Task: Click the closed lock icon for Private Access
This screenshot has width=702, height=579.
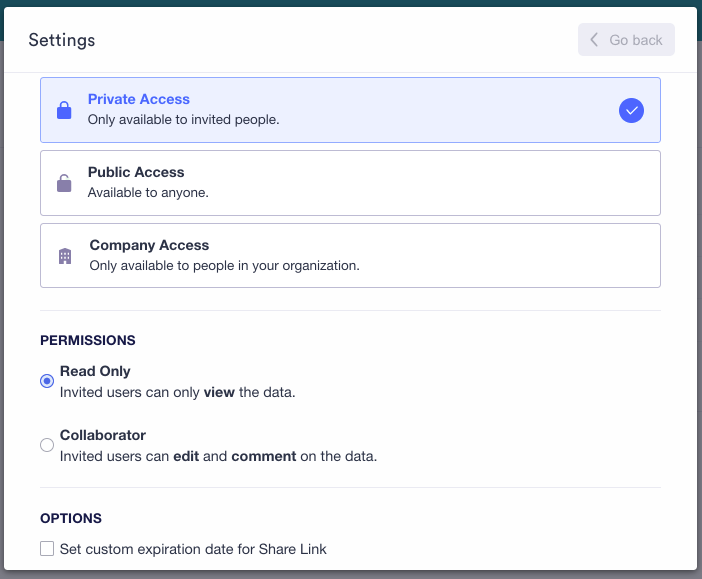Action: point(64,110)
